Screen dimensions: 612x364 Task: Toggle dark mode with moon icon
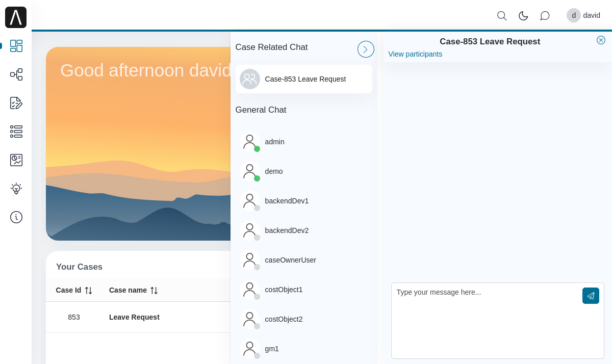(x=523, y=16)
